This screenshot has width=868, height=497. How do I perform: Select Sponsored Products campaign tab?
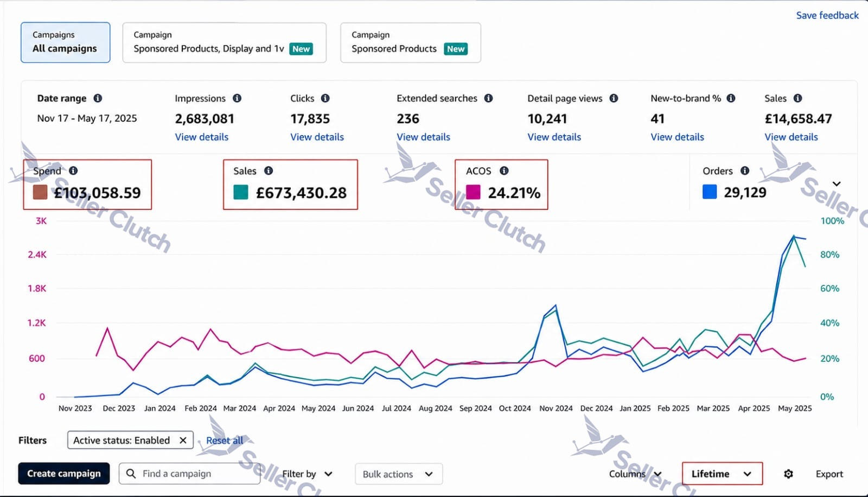[x=410, y=42]
